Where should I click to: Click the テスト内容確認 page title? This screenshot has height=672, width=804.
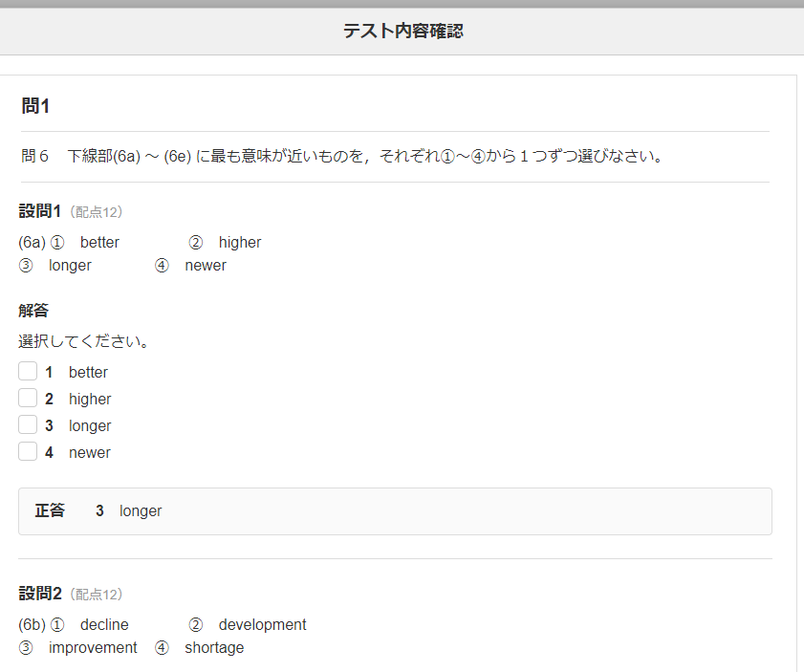(402, 32)
